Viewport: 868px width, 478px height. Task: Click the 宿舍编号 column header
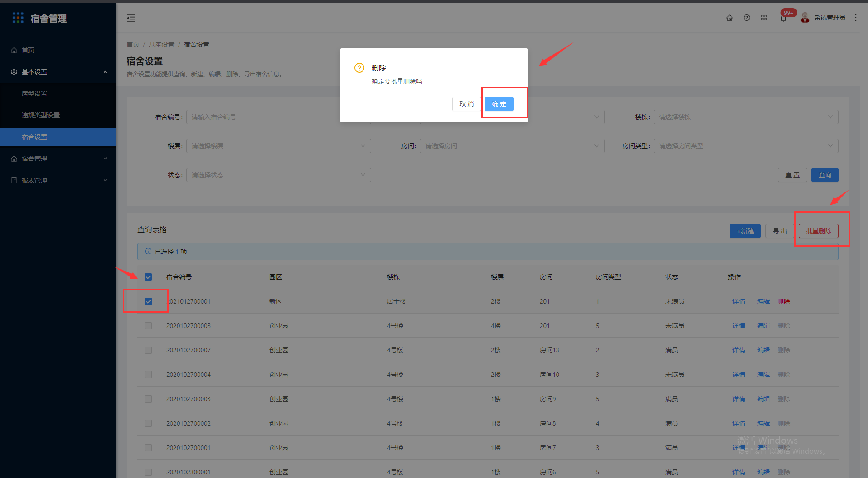coord(179,277)
